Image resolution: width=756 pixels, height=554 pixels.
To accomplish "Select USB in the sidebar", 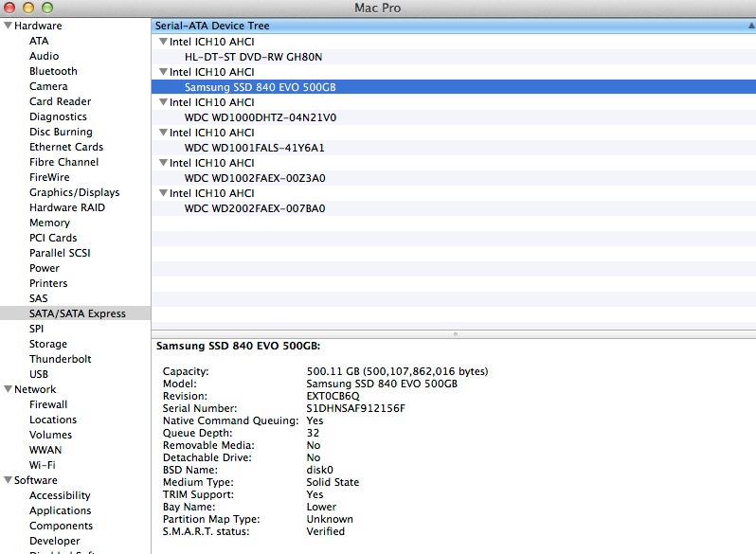I will [x=39, y=374].
